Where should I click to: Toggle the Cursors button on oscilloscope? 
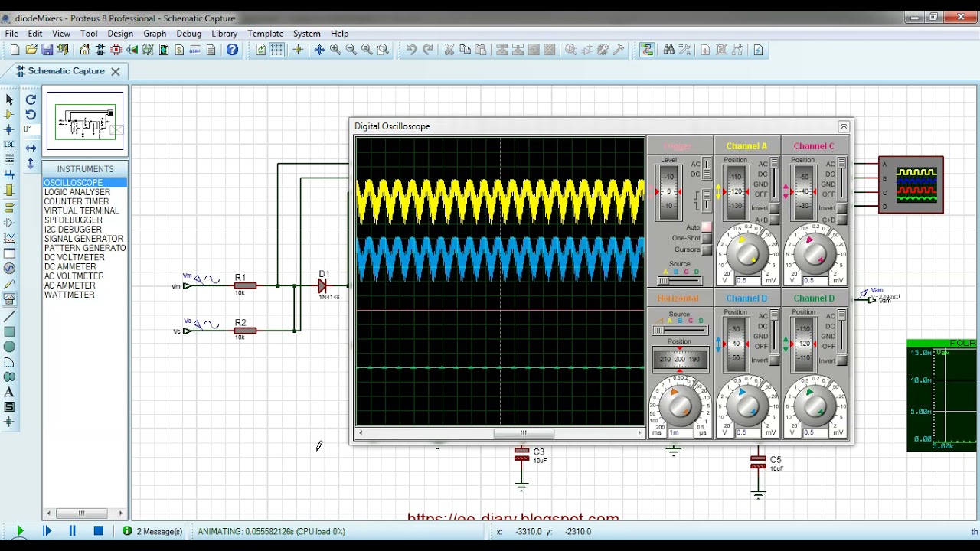[707, 249]
